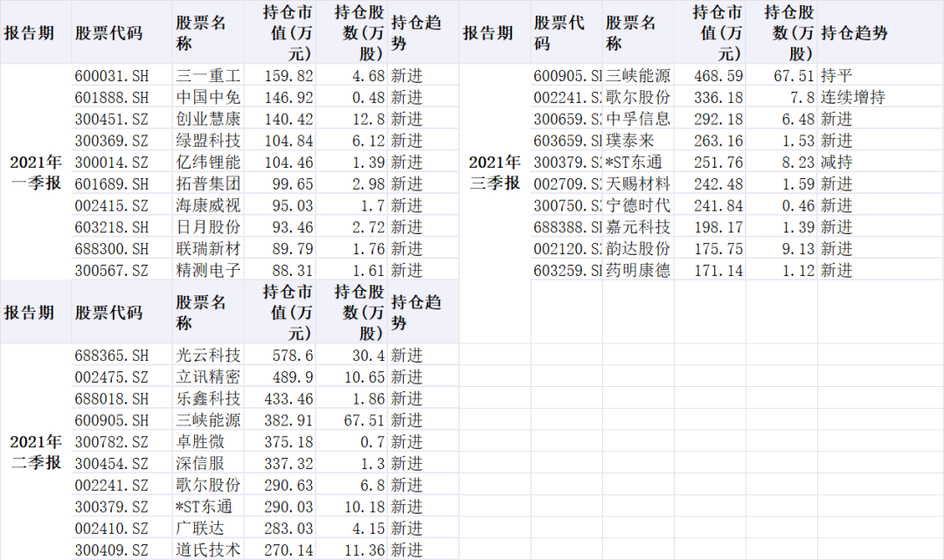Select the stock name 道氏技术

tap(208, 550)
